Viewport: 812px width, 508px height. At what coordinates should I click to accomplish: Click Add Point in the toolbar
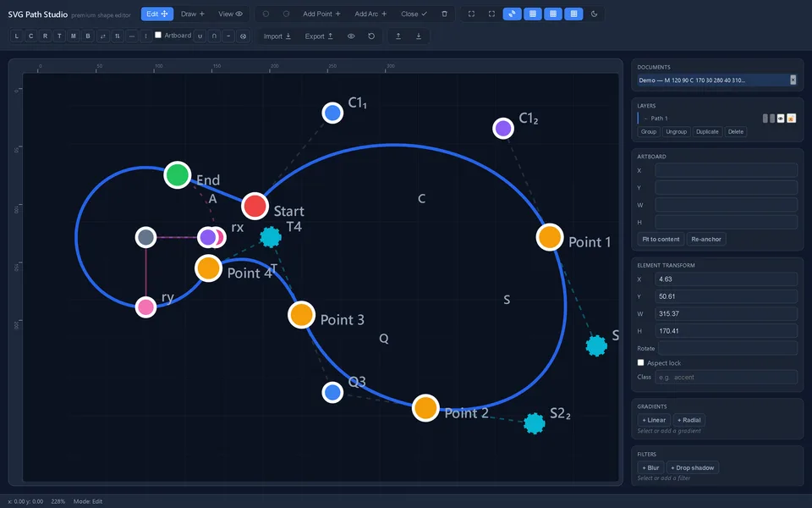(321, 14)
